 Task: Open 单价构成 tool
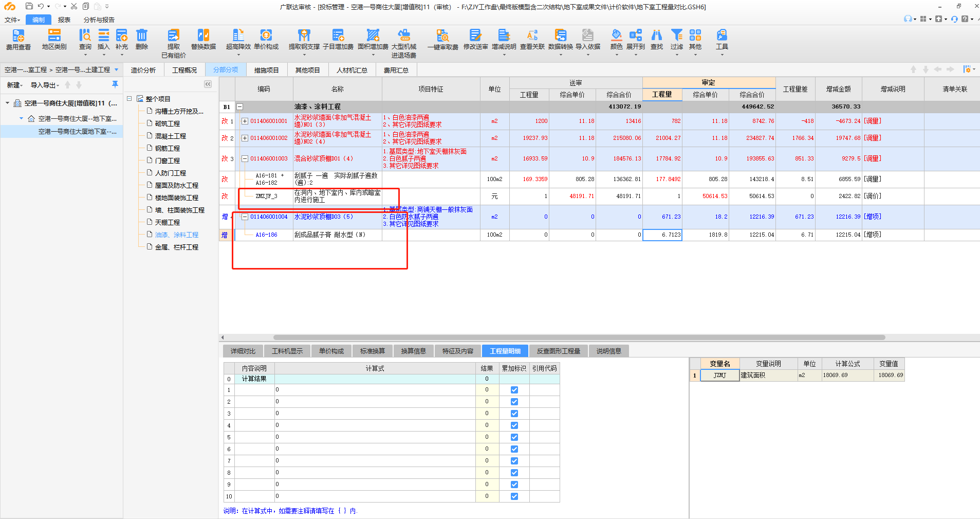tap(266, 40)
